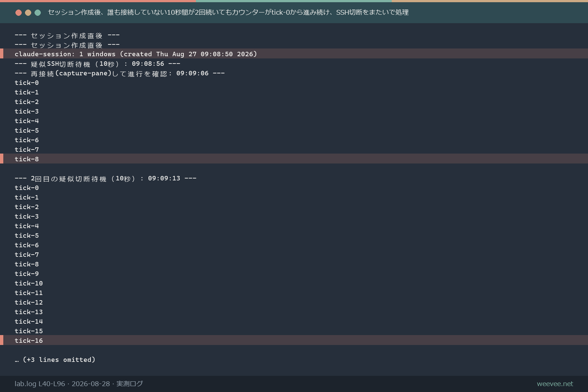Click the green maximize dot in title bar
The width and height of the screenshot is (588, 392).
37,12
